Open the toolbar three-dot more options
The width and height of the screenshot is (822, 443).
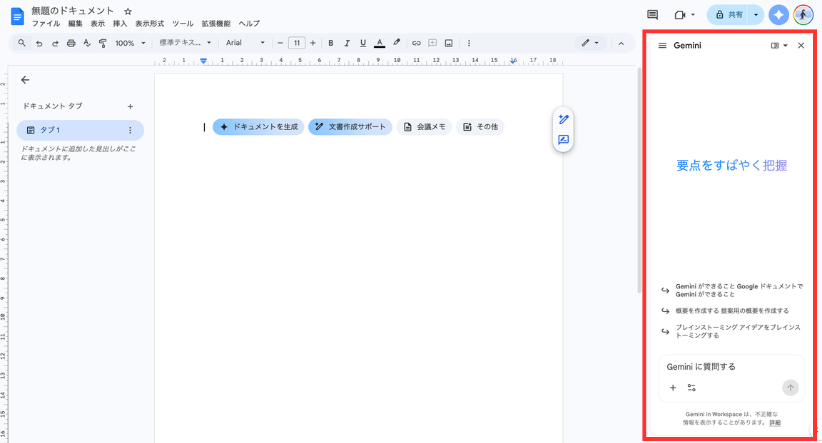coord(469,44)
